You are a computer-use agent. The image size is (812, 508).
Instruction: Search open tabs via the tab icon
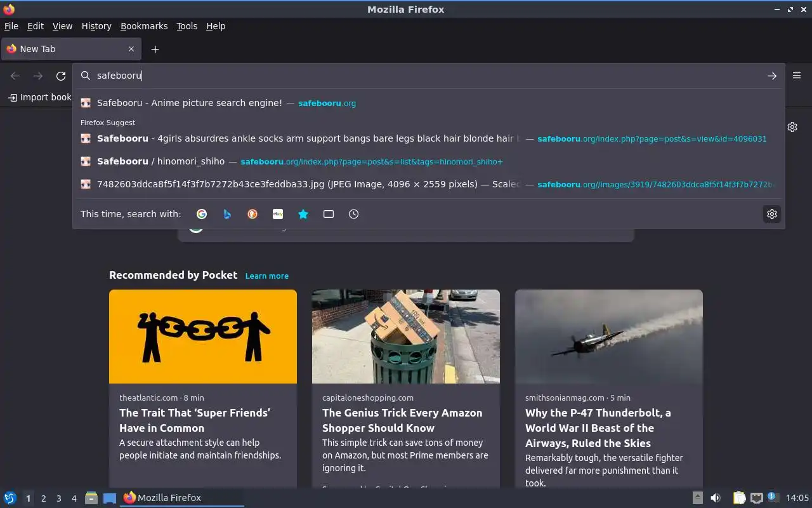(x=329, y=214)
